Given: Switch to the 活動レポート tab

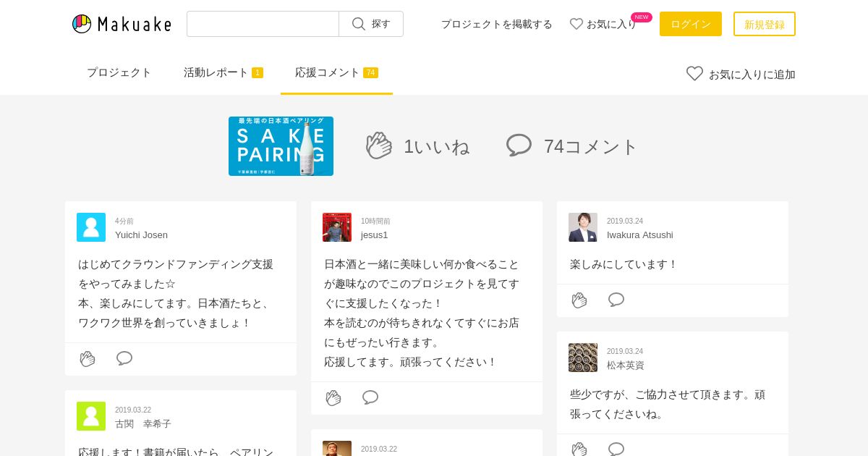Looking at the screenshot, I should point(224,72).
